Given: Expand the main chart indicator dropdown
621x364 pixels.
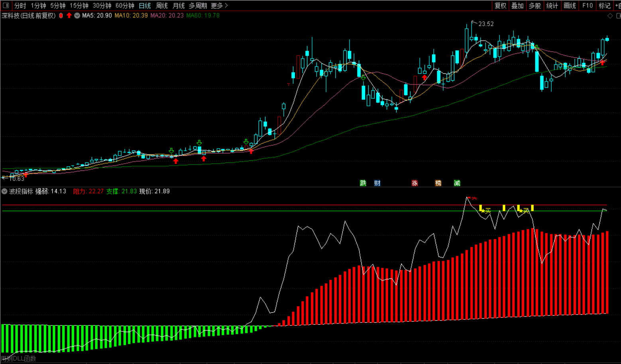Looking at the screenshot, I should pyautogui.click(x=77, y=16).
